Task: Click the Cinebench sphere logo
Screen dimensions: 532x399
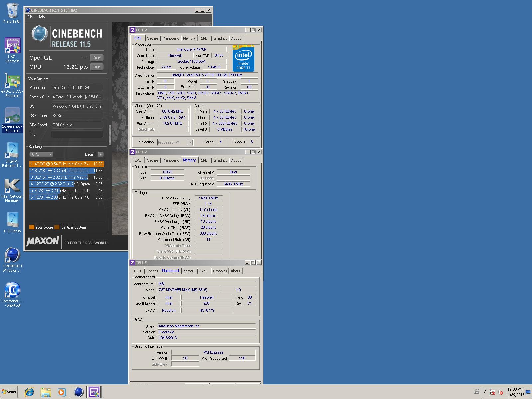Action: 40,34
